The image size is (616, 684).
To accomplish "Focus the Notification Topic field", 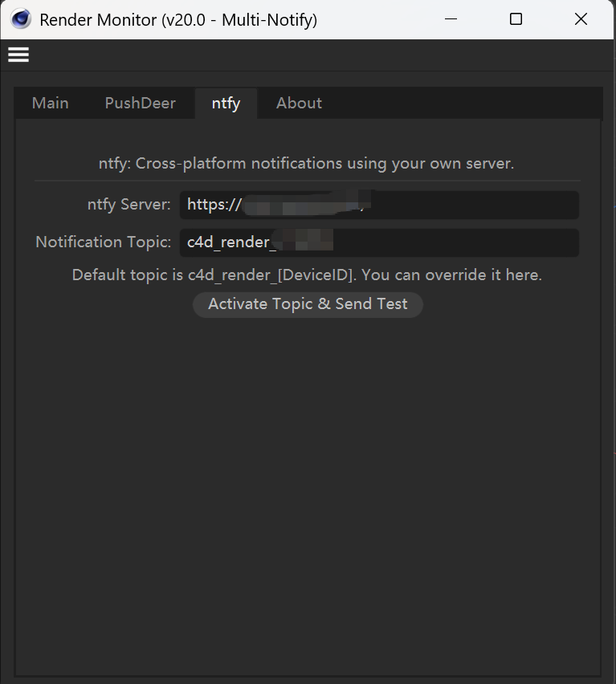I will (x=379, y=242).
